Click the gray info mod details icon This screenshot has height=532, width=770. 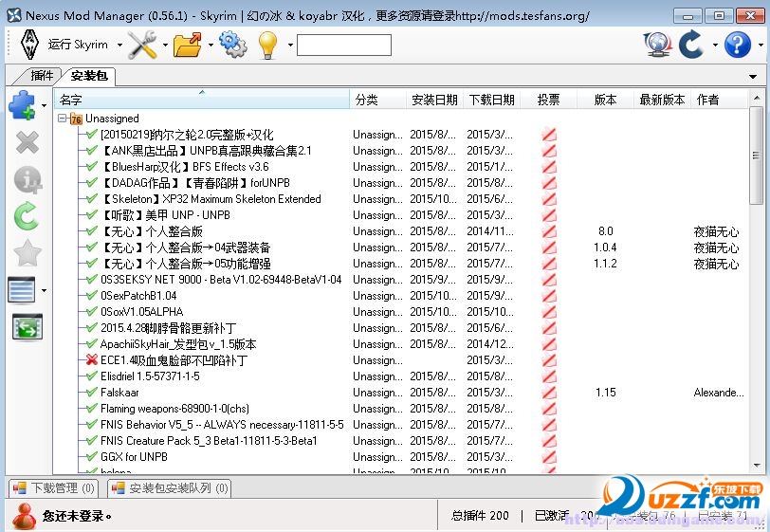(27, 180)
